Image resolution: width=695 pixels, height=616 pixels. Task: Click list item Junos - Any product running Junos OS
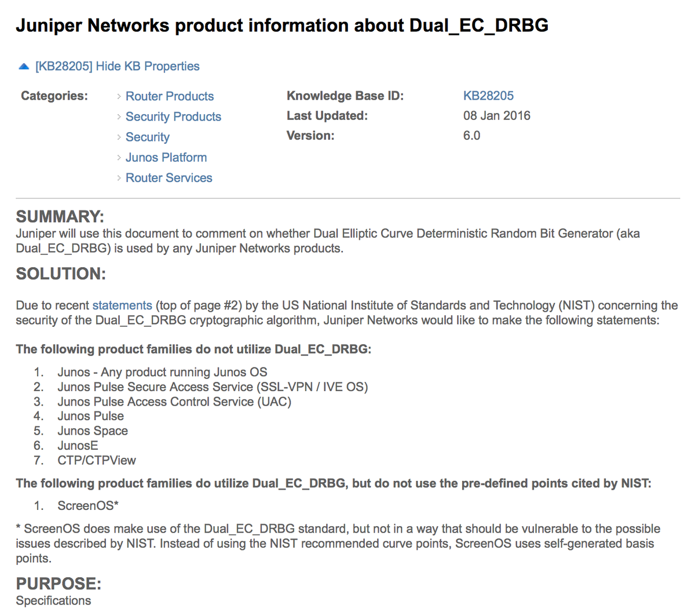pyautogui.click(x=162, y=372)
